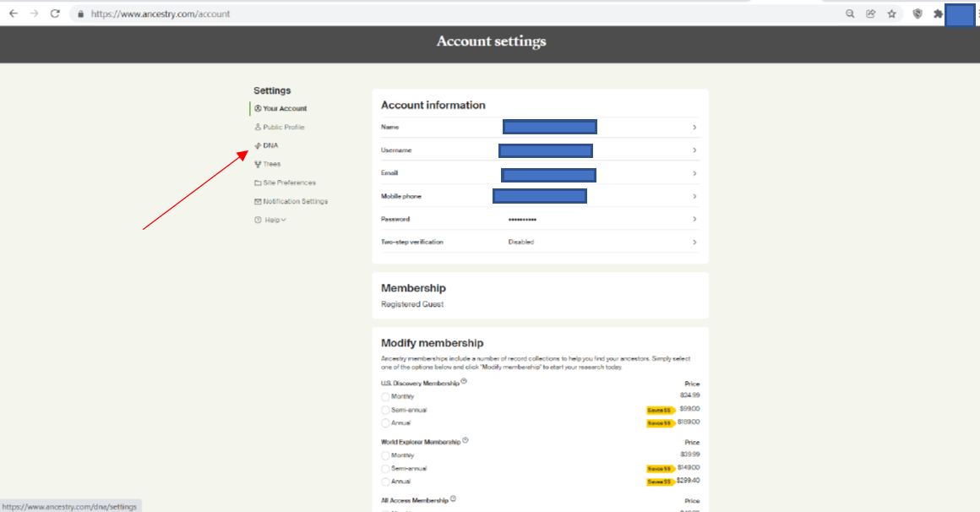Image resolution: width=980 pixels, height=512 pixels.
Task: Click the question mark icon beside Help
Action: pyautogui.click(x=258, y=220)
